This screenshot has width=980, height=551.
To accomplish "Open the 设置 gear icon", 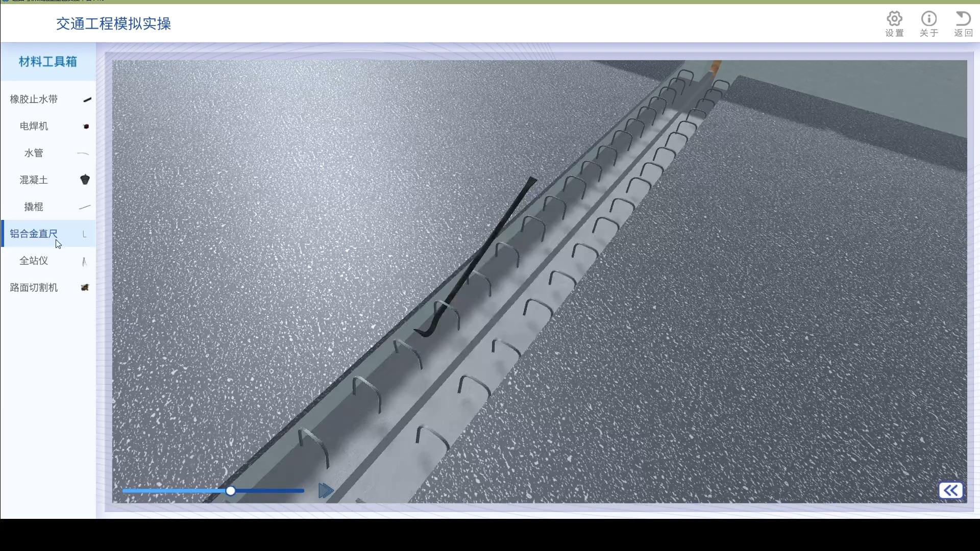I will tap(894, 19).
